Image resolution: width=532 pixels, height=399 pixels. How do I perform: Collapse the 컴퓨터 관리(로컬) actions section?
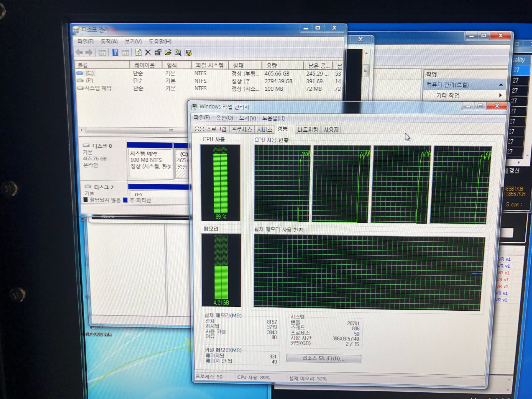(x=501, y=85)
